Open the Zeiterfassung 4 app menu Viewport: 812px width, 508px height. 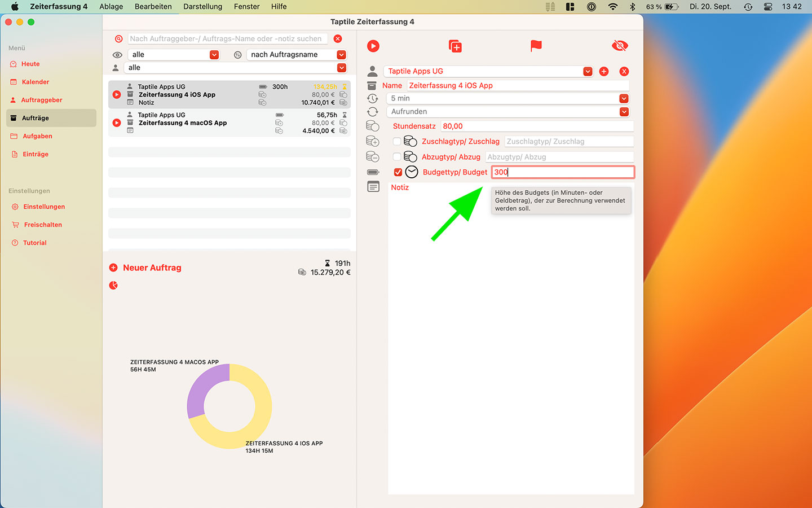59,7
